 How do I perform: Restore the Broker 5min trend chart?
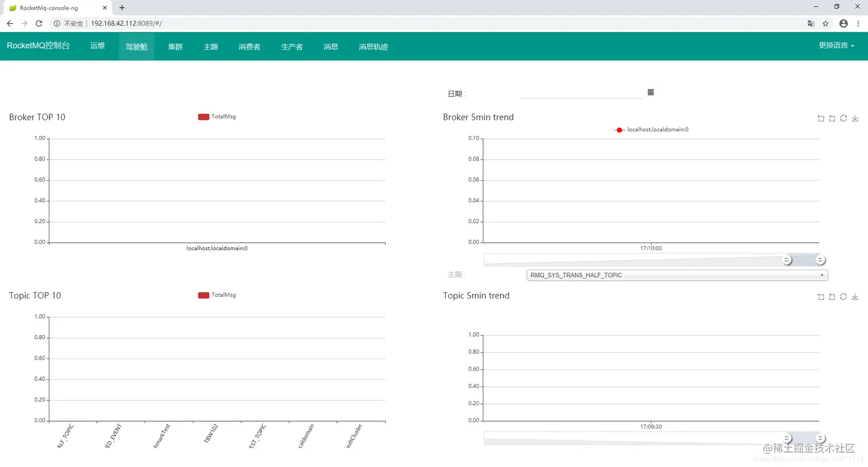[843, 118]
